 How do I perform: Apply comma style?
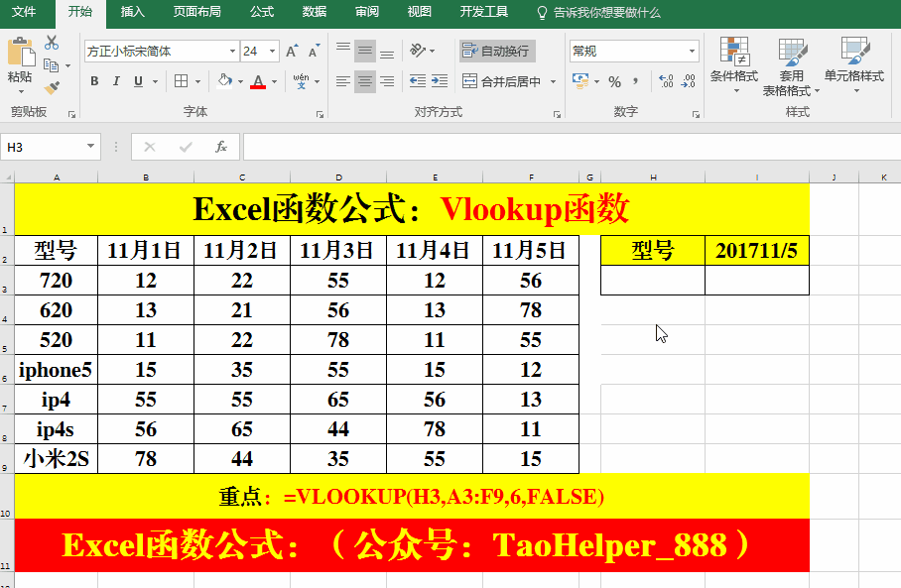(636, 81)
